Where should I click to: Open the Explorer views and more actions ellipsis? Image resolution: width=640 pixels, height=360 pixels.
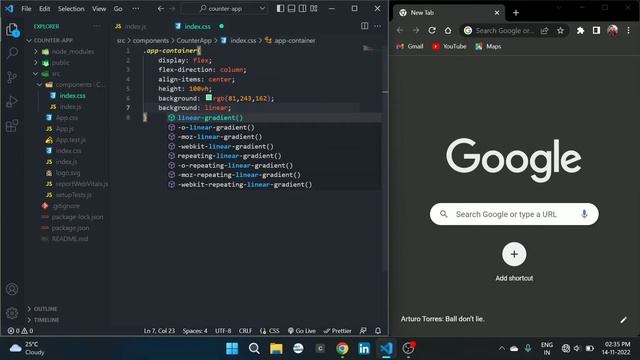[97, 26]
